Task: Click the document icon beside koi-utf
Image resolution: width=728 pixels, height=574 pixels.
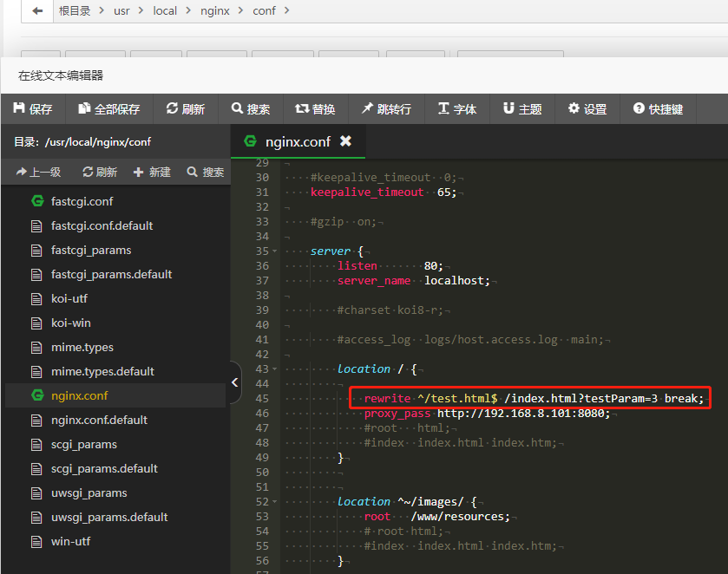Action: coord(36,299)
